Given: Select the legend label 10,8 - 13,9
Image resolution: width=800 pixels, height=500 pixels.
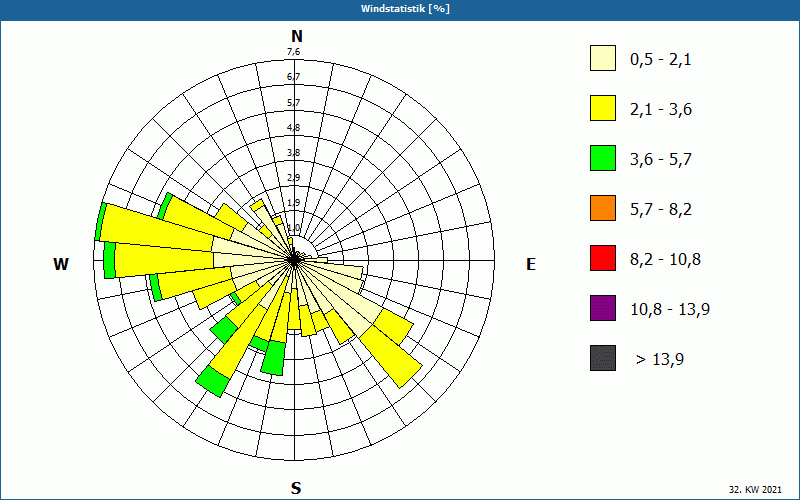Looking at the screenshot, I should point(670,310).
